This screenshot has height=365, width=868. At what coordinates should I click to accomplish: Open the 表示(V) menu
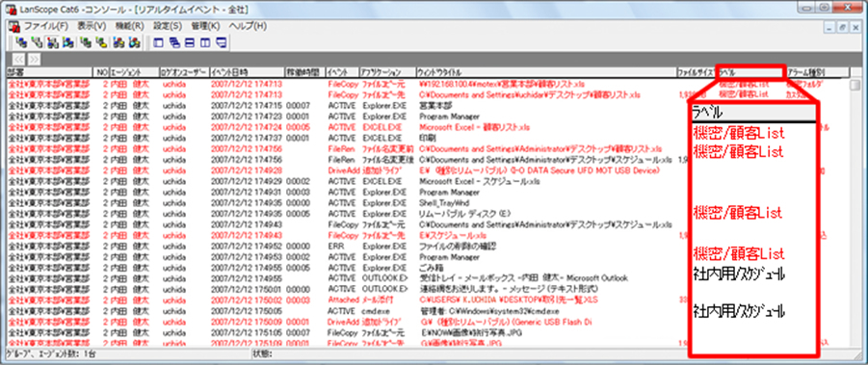92,26
